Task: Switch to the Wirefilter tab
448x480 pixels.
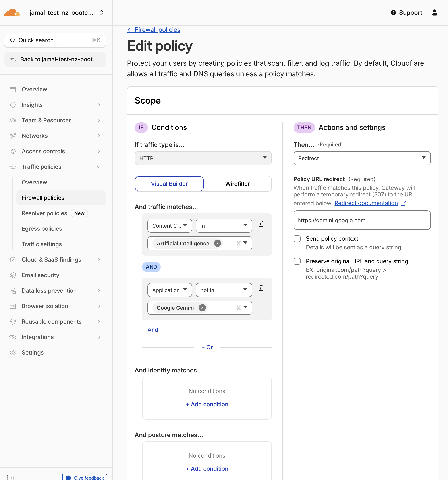Action: [237, 184]
